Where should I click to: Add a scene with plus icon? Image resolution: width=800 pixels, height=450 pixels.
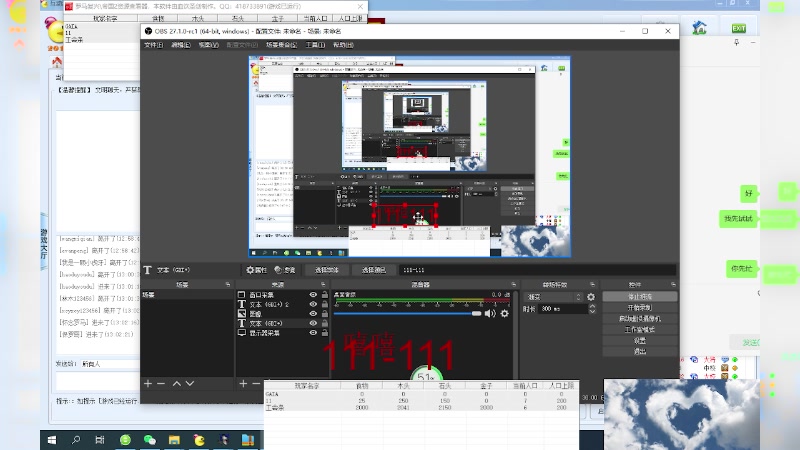[x=148, y=383]
